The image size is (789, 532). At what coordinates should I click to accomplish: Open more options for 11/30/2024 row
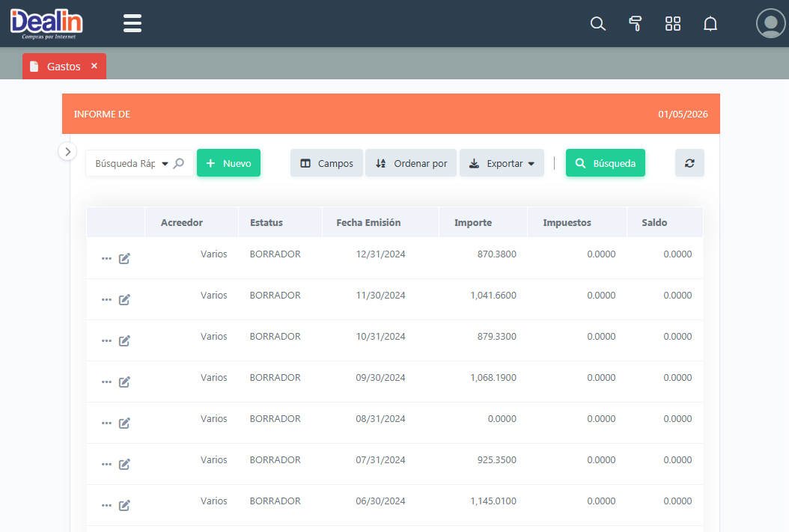[106, 299]
